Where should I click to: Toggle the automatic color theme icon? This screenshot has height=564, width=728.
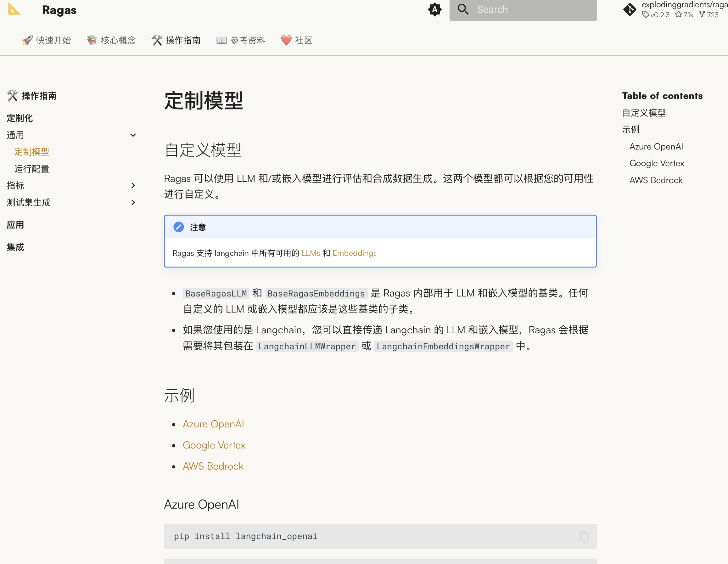coord(434,9)
